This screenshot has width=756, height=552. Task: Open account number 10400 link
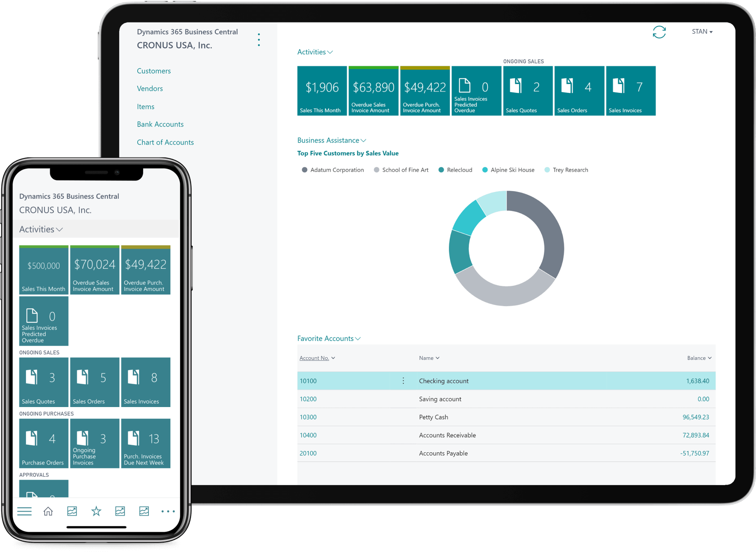coord(308,435)
